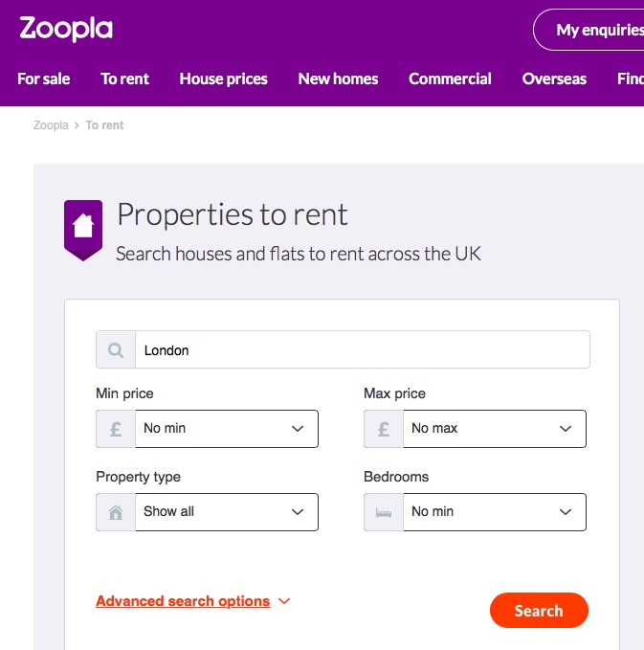This screenshot has height=650, width=644.
Task: Click the pound icon beside Min price
Action: click(116, 429)
